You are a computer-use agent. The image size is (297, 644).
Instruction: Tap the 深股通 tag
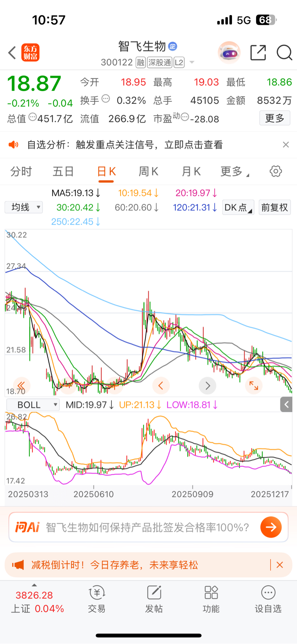pos(159,62)
